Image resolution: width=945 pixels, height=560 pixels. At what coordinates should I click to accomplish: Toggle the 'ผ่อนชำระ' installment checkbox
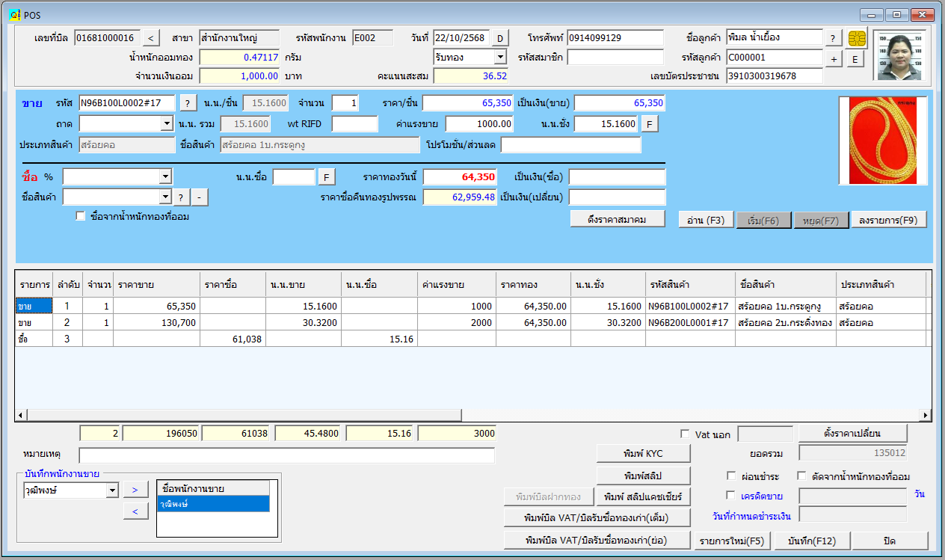[x=731, y=476]
